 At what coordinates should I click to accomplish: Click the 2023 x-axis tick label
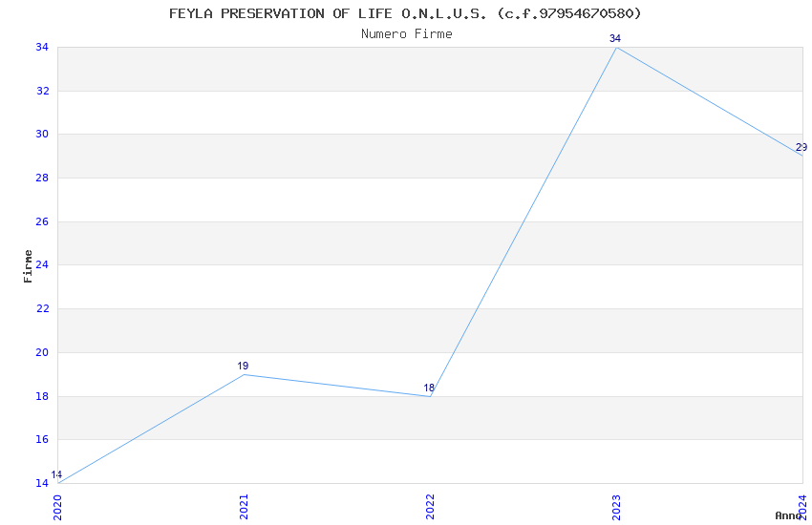coord(616,507)
